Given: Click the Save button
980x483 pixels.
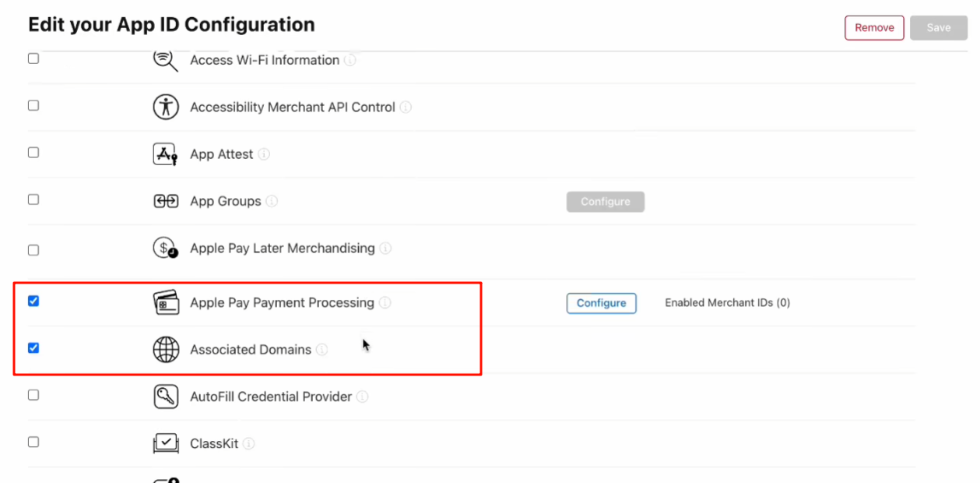Looking at the screenshot, I should 938,27.
